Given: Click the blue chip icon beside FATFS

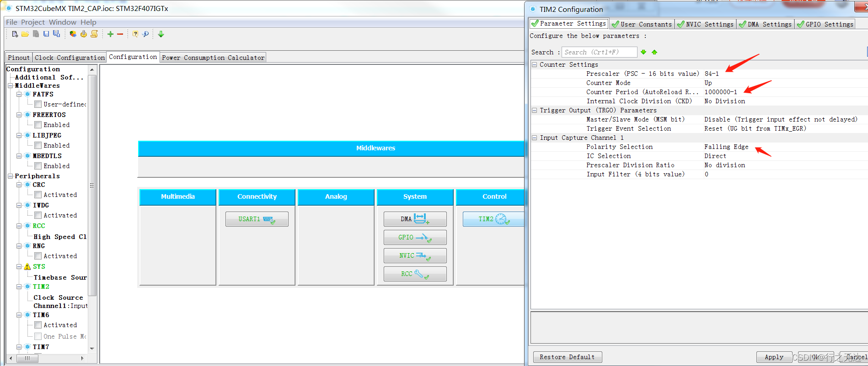Looking at the screenshot, I should click(x=27, y=94).
